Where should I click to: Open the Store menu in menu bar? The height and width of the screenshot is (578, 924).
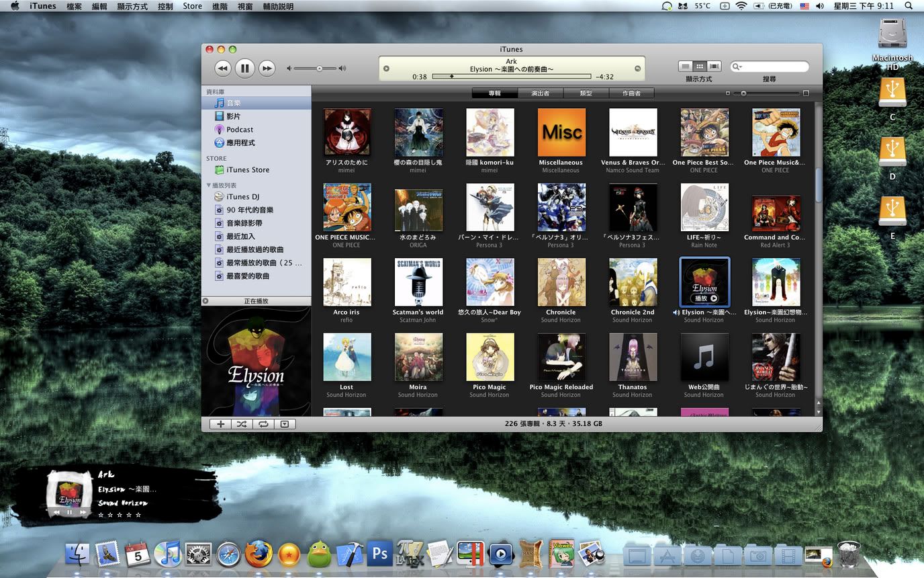(192, 6)
